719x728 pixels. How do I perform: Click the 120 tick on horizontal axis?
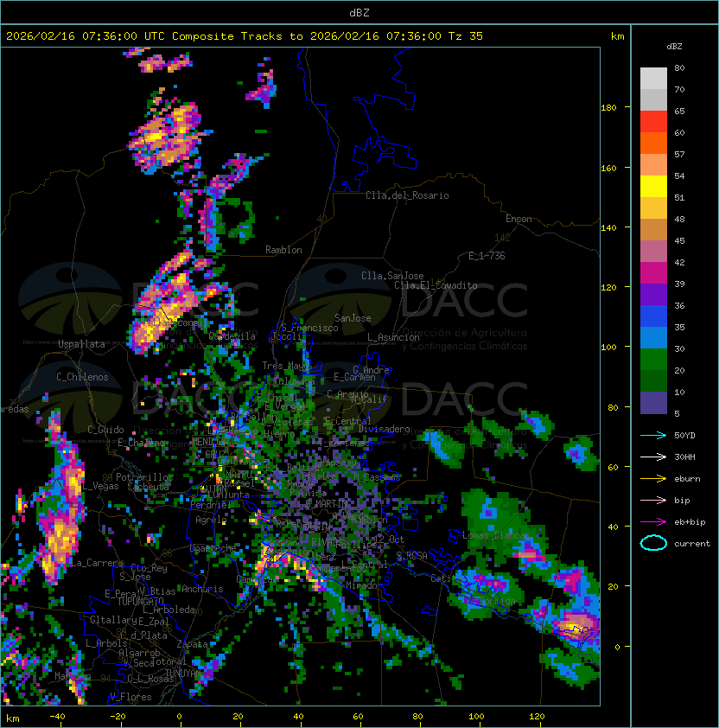537,717
